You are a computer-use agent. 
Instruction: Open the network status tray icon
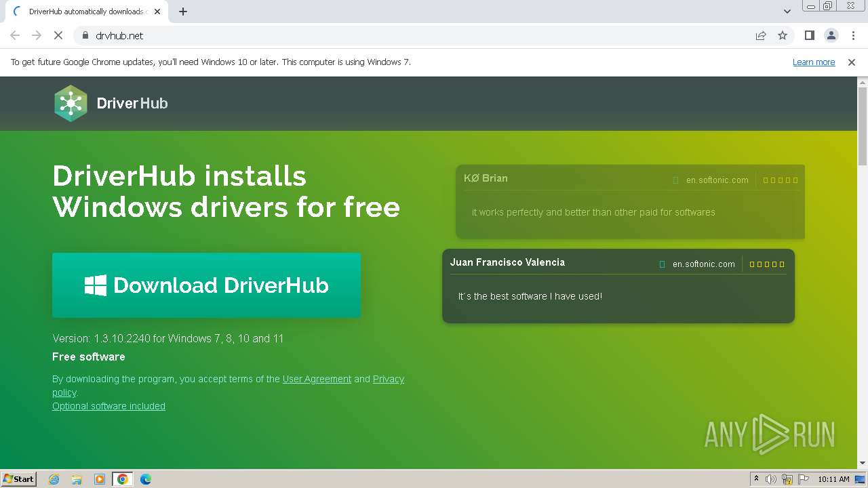click(787, 479)
